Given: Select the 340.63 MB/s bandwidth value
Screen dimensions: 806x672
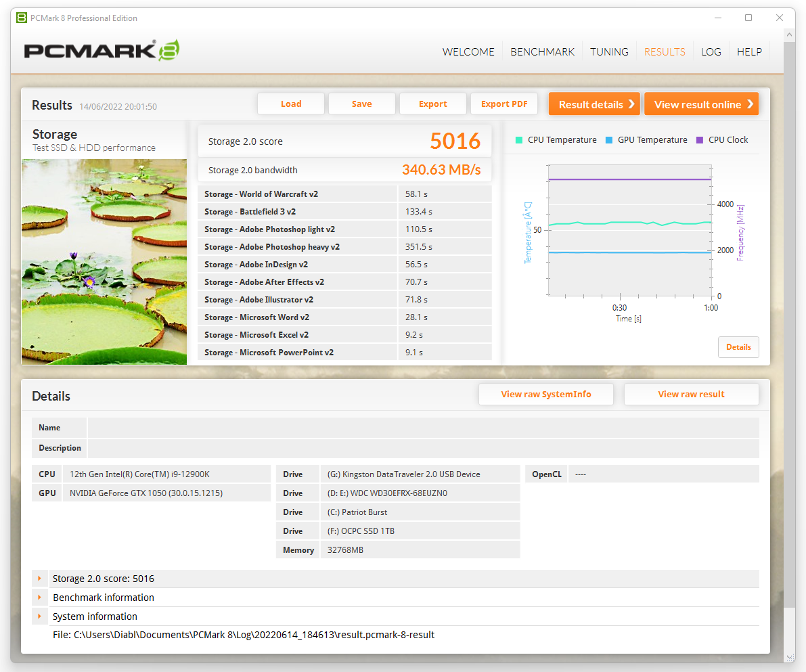Looking at the screenshot, I should pos(441,170).
